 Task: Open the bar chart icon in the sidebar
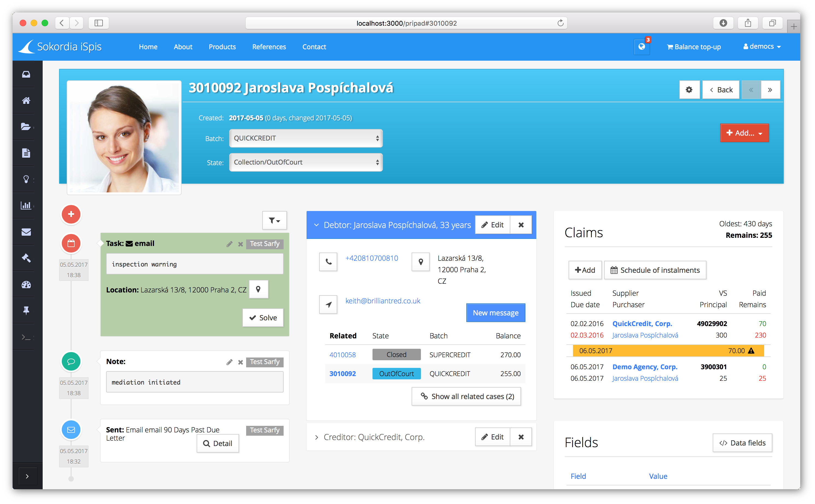click(x=26, y=205)
